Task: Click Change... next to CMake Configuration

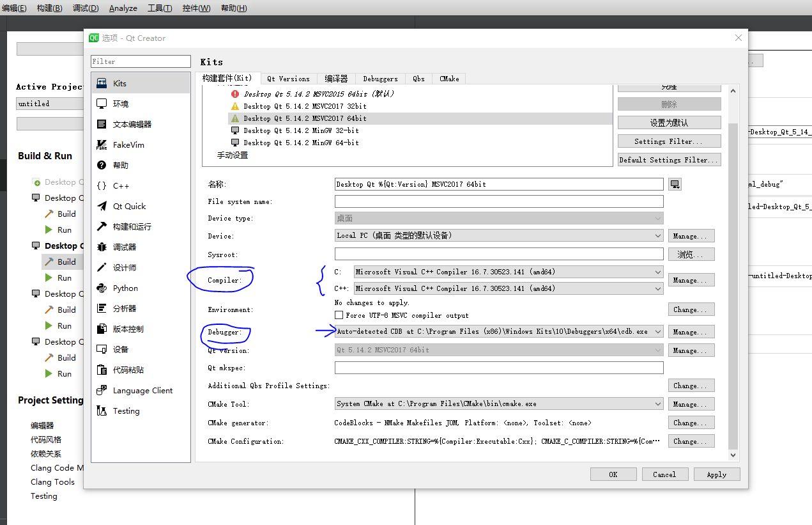Action: pyautogui.click(x=691, y=441)
